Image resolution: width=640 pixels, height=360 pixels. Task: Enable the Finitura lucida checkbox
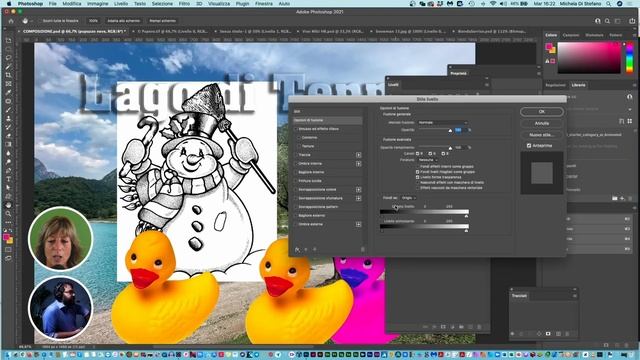click(296, 181)
